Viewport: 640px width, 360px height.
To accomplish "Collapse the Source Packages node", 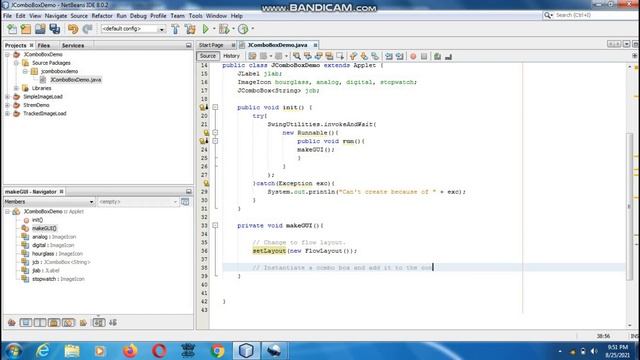I will (16, 63).
